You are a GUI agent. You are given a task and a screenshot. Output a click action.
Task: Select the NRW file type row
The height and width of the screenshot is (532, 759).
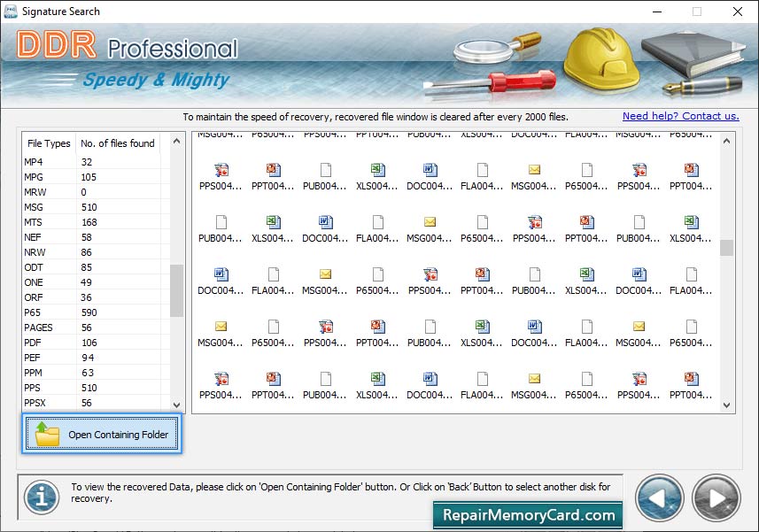point(96,251)
